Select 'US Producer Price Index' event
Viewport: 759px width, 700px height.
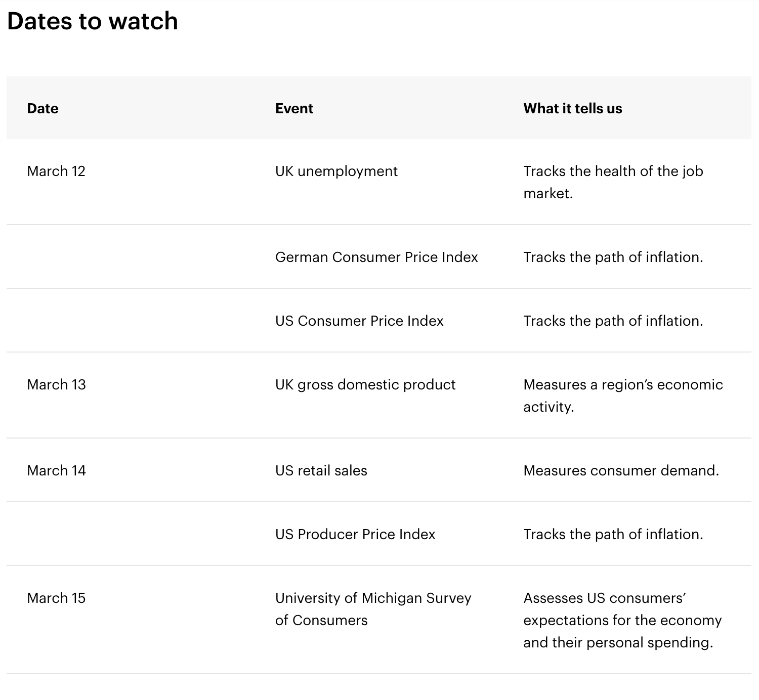(x=355, y=534)
